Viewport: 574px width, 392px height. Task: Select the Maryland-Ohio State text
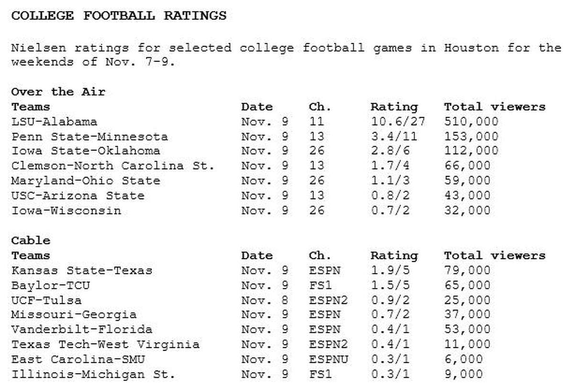86,181
